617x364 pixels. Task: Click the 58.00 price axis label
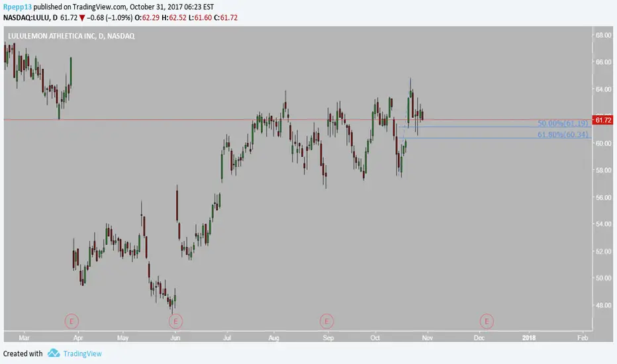click(x=604, y=170)
